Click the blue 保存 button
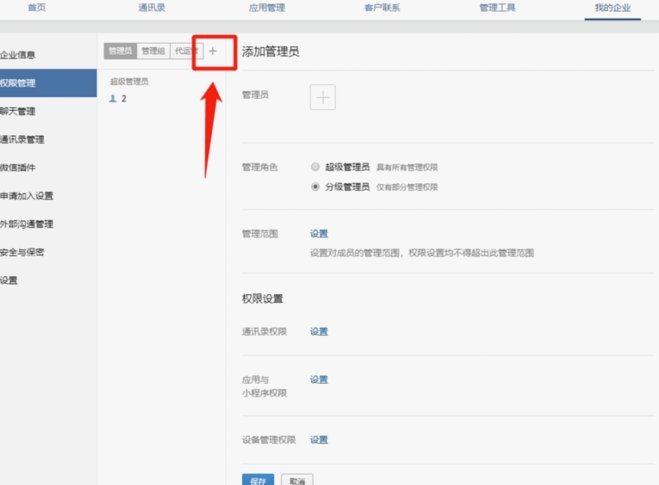The image size is (659, 485). click(x=258, y=480)
